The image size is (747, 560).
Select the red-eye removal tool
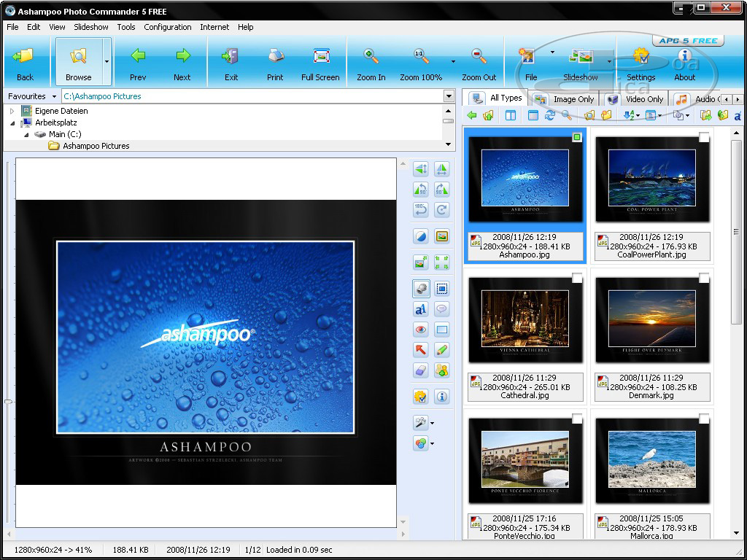click(x=420, y=330)
